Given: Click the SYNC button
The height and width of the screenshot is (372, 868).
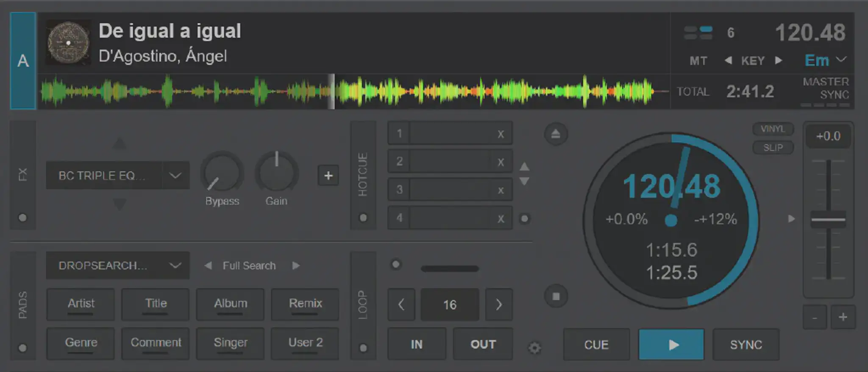Looking at the screenshot, I should point(746,344).
